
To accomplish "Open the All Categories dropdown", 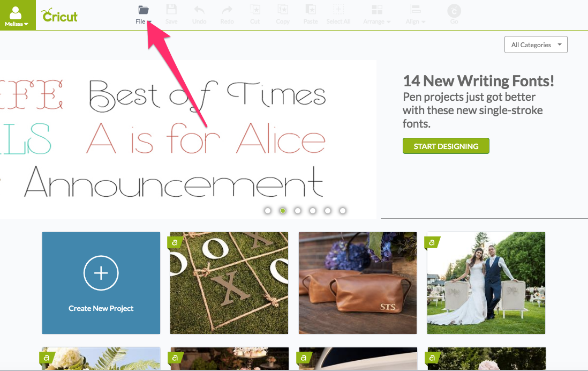I will [536, 44].
